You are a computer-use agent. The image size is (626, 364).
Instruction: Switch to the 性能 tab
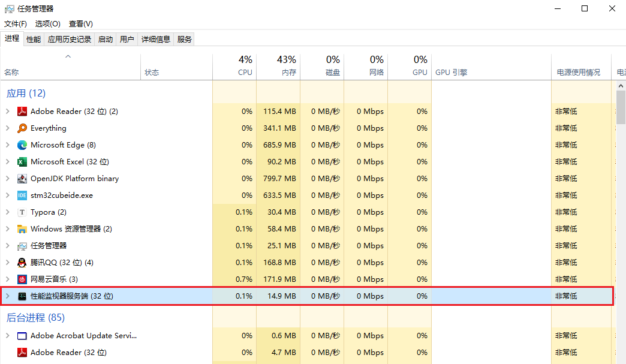pyautogui.click(x=34, y=39)
